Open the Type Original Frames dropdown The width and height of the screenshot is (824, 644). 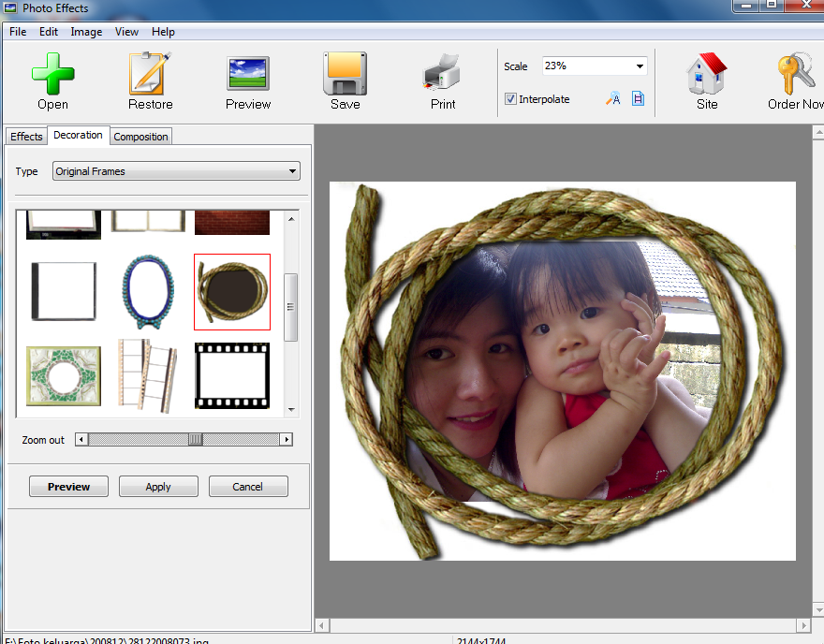click(x=176, y=171)
